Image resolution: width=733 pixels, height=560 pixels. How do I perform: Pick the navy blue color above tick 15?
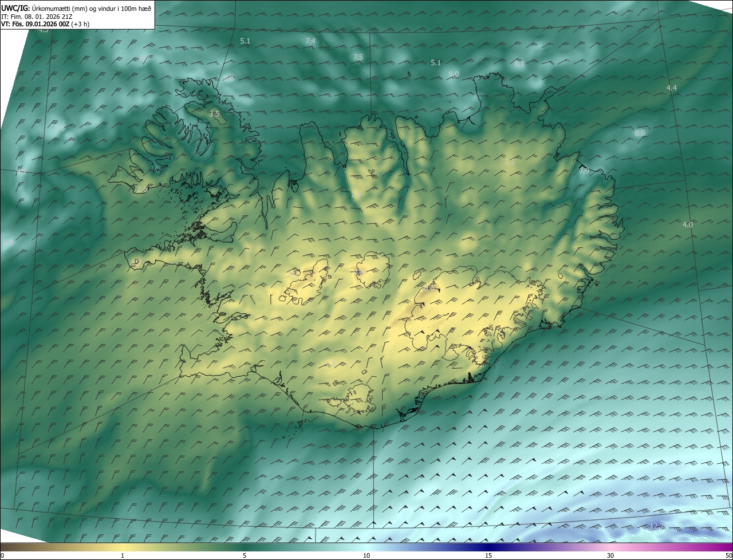tap(488, 547)
